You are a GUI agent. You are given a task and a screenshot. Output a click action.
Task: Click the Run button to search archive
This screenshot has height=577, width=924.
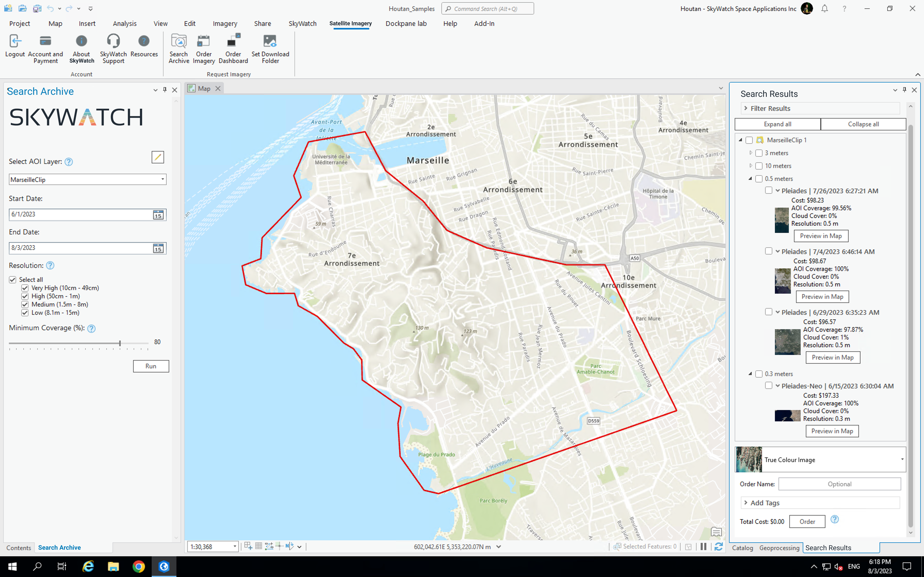151,366
